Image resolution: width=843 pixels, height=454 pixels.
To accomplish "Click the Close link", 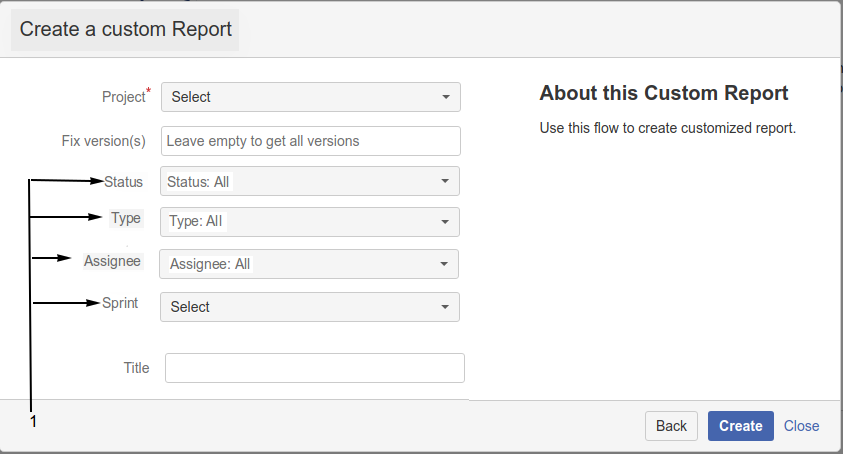I will tap(802, 426).
